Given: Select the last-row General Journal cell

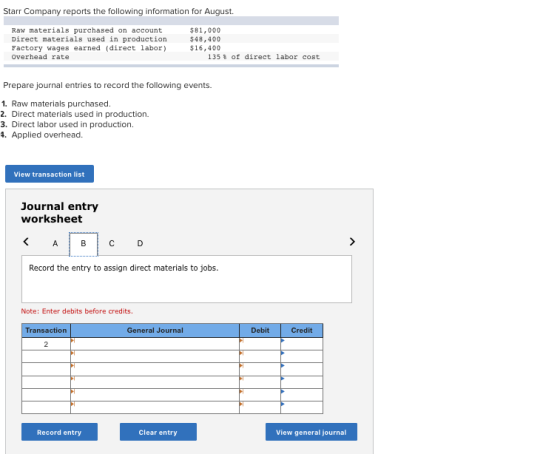Looking at the screenshot, I should point(155,408).
